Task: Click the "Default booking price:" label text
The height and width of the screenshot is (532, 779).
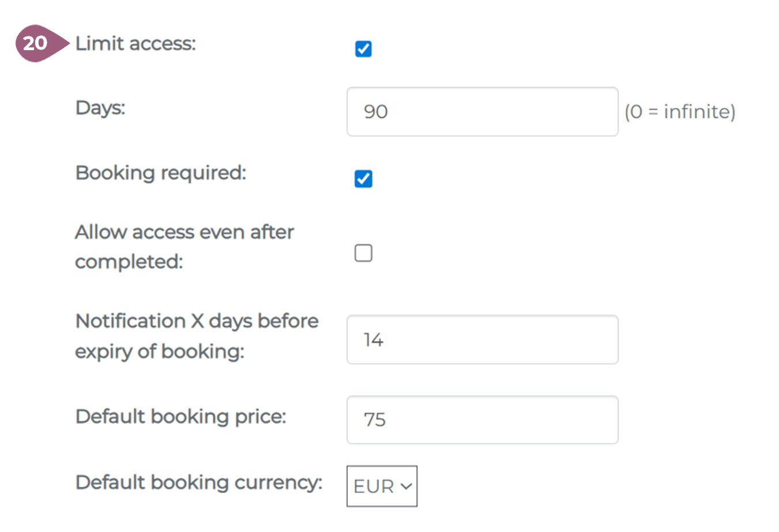Action: tap(180, 416)
